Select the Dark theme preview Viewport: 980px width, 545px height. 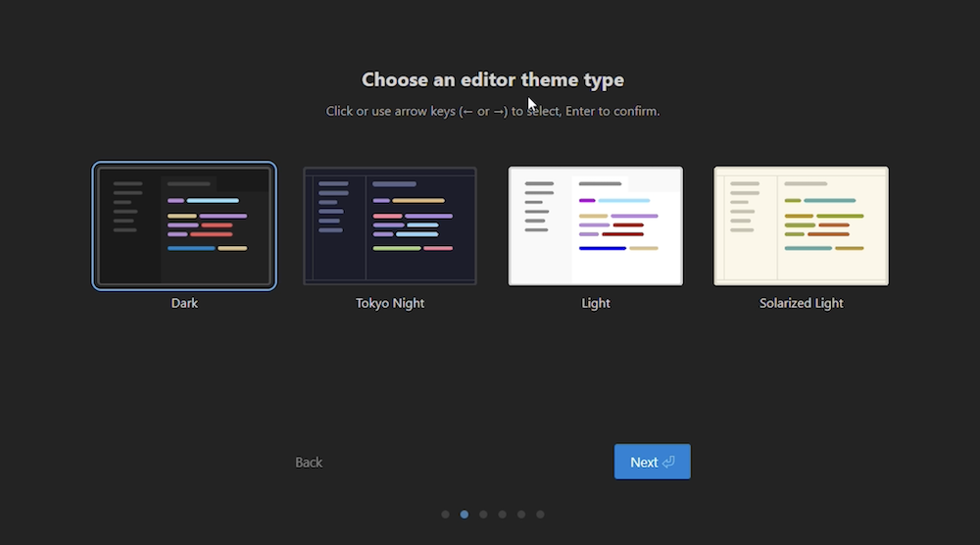[184, 226]
